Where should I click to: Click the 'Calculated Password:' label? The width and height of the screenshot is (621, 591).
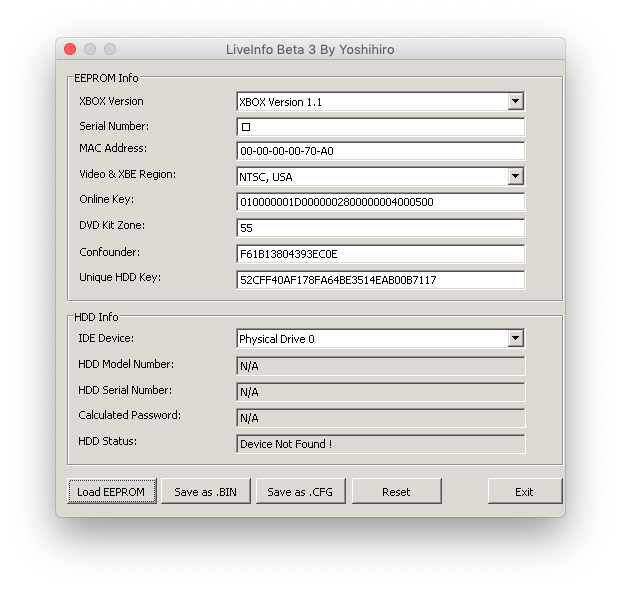[130, 415]
